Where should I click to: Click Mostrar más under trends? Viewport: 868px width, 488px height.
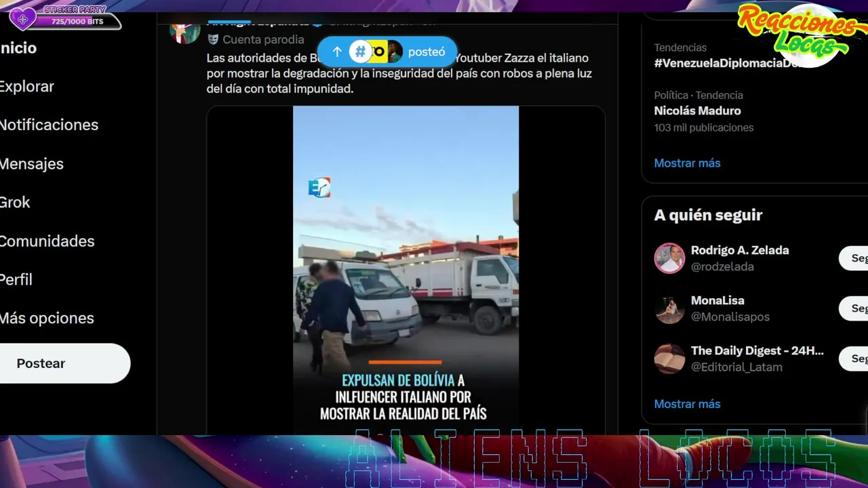[x=687, y=163]
